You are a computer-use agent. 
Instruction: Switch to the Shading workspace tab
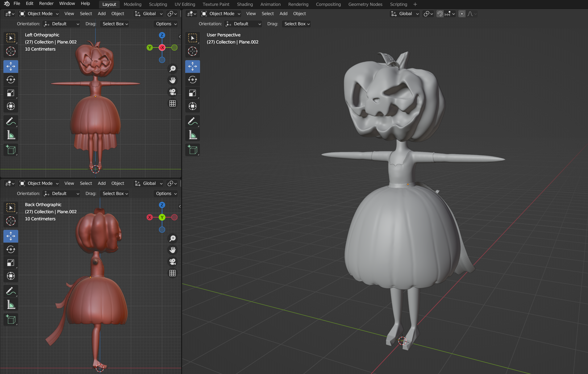pyautogui.click(x=245, y=4)
